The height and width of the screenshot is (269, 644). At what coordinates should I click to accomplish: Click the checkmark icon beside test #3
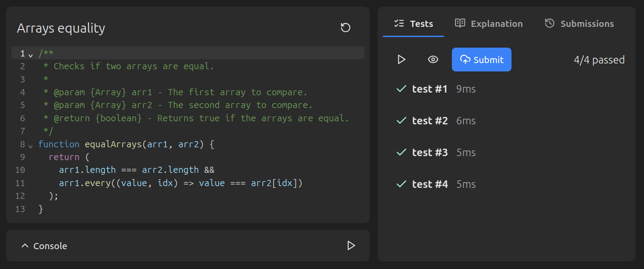pyautogui.click(x=401, y=152)
